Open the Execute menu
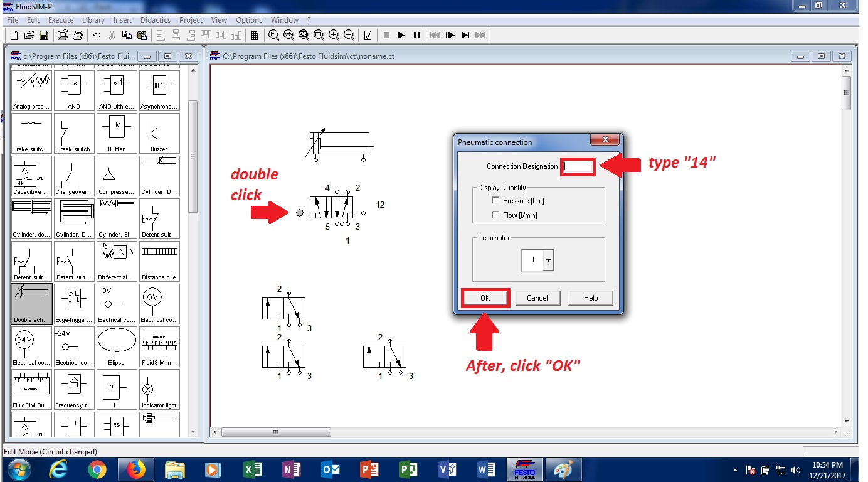The image size is (868, 482). (61, 20)
